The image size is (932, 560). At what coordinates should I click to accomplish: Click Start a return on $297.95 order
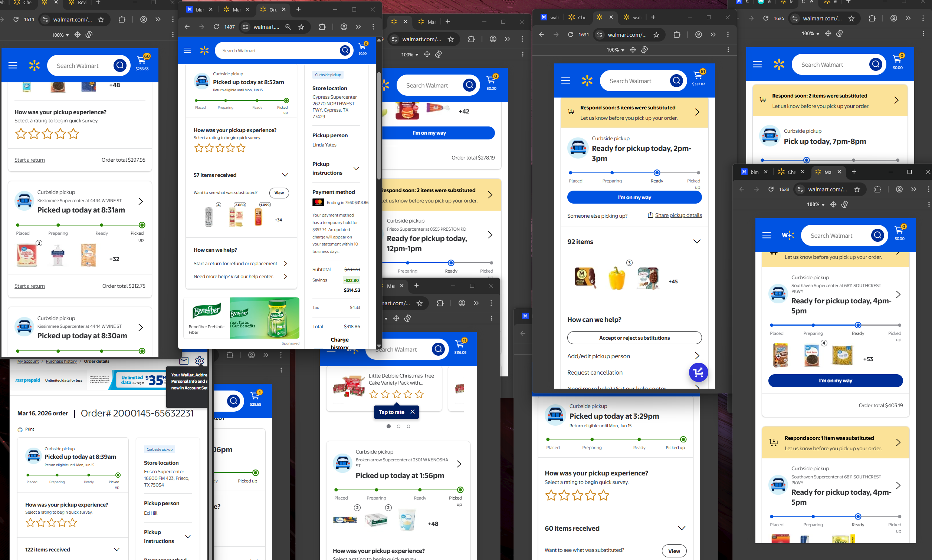(x=29, y=160)
